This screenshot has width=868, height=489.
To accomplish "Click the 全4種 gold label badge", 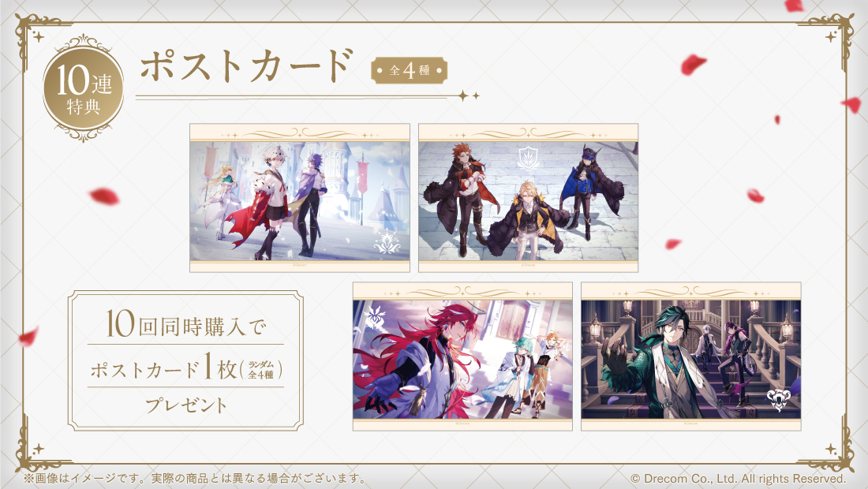I will [409, 71].
